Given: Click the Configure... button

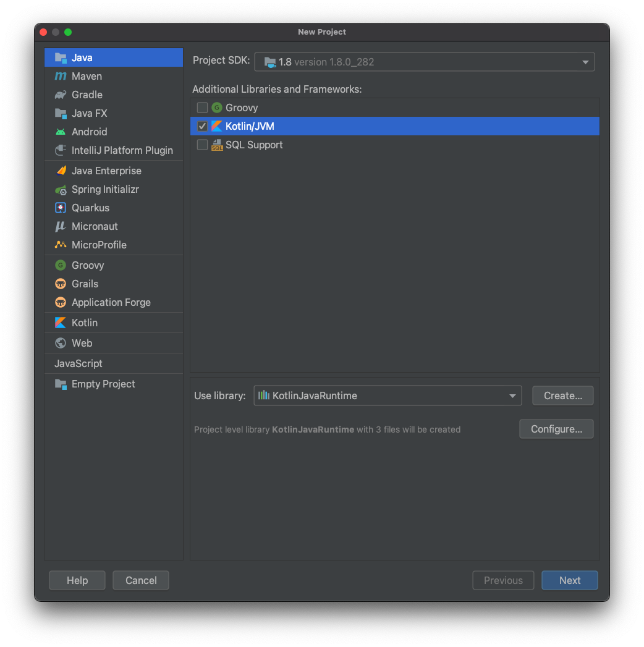Looking at the screenshot, I should [x=556, y=429].
